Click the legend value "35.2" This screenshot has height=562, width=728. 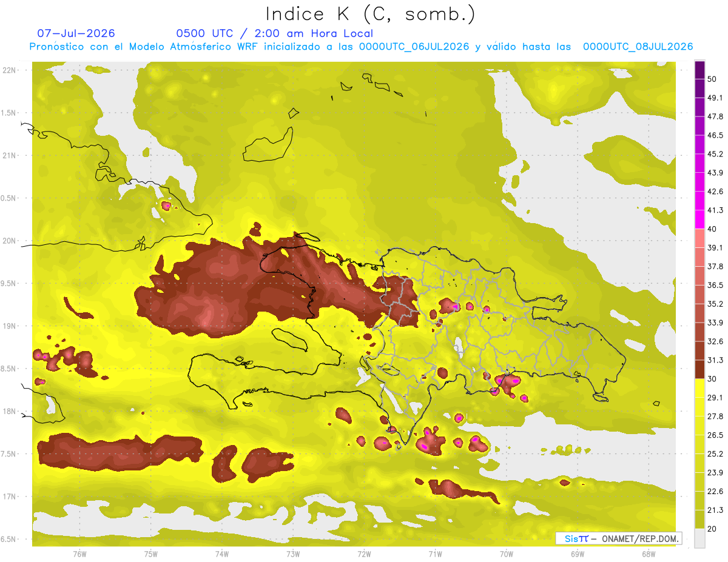pos(715,304)
